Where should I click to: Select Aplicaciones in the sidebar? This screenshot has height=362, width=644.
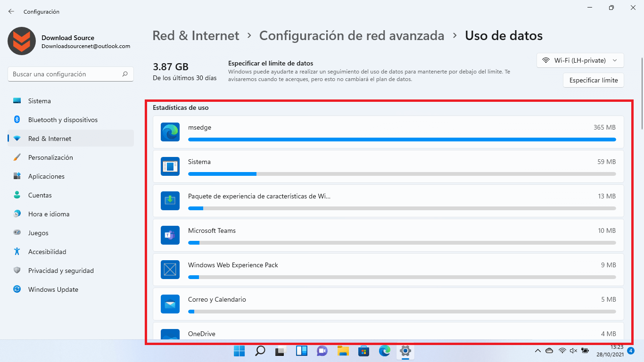point(71,176)
